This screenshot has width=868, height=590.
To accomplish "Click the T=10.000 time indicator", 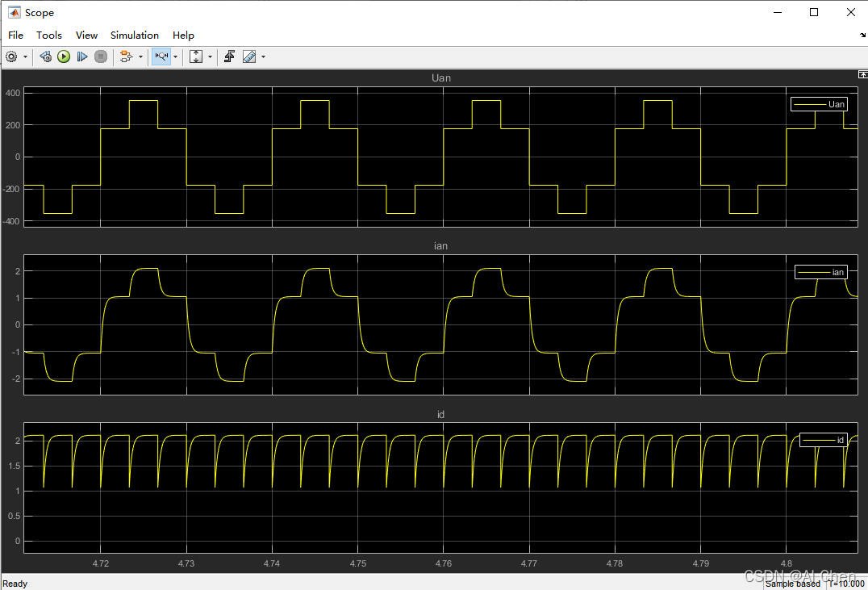I will tap(846, 584).
